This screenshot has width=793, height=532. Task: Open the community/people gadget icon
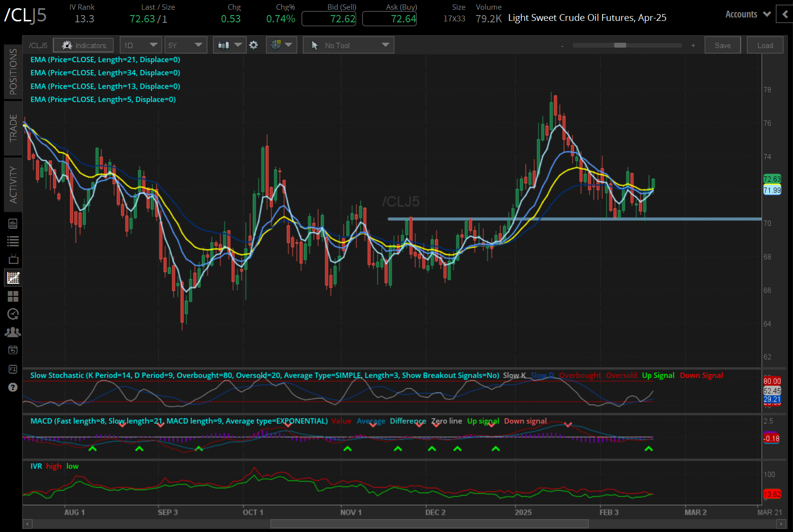(x=13, y=332)
